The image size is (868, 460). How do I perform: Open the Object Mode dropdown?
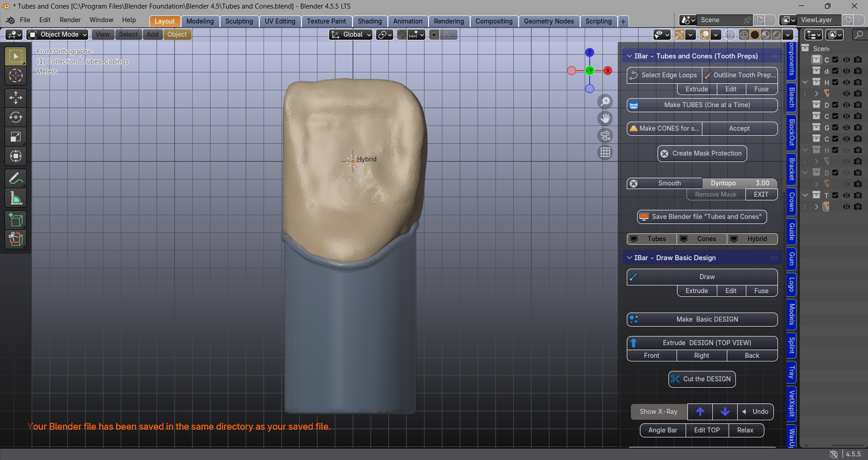(57, 34)
